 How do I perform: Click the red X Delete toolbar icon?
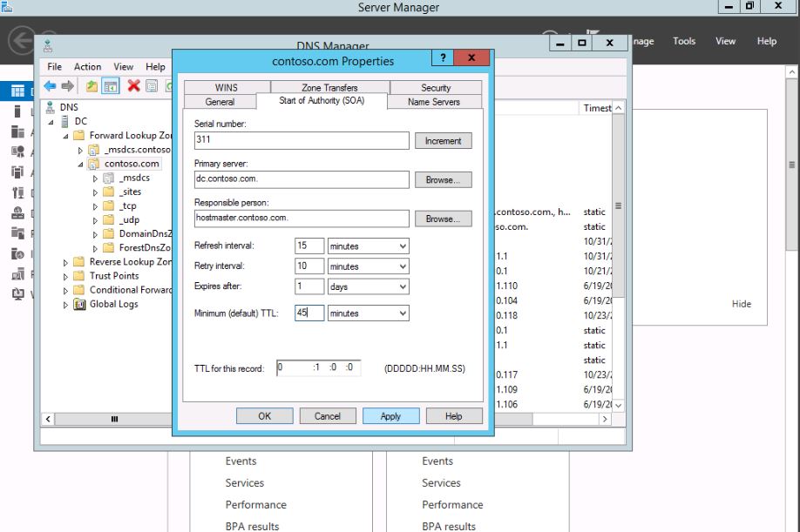click(x=133, y=85)
